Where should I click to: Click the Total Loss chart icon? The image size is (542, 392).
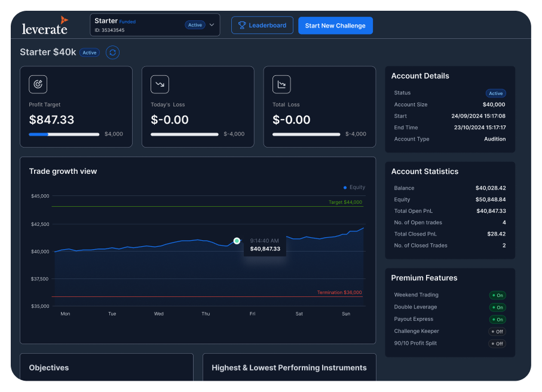click(281, 84)
